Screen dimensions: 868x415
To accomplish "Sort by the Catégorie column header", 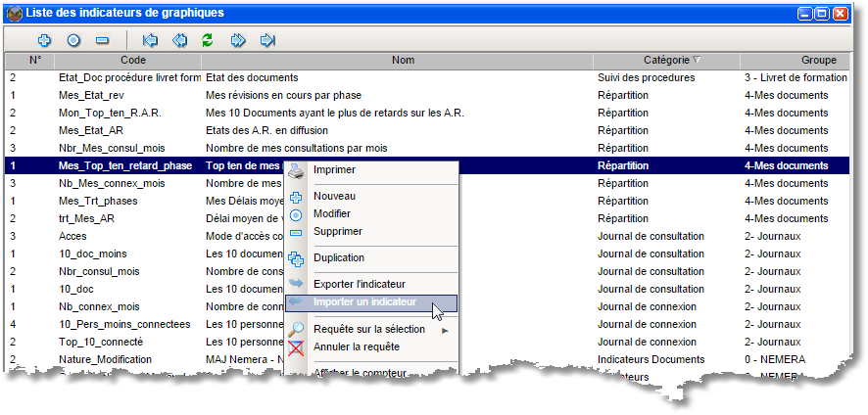I will tap(666, 60).
